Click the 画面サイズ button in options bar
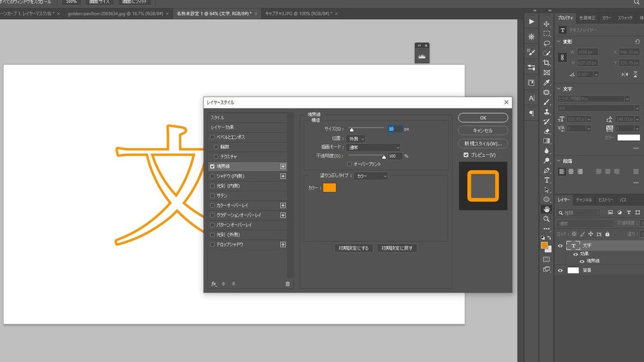 coord(99,2)
